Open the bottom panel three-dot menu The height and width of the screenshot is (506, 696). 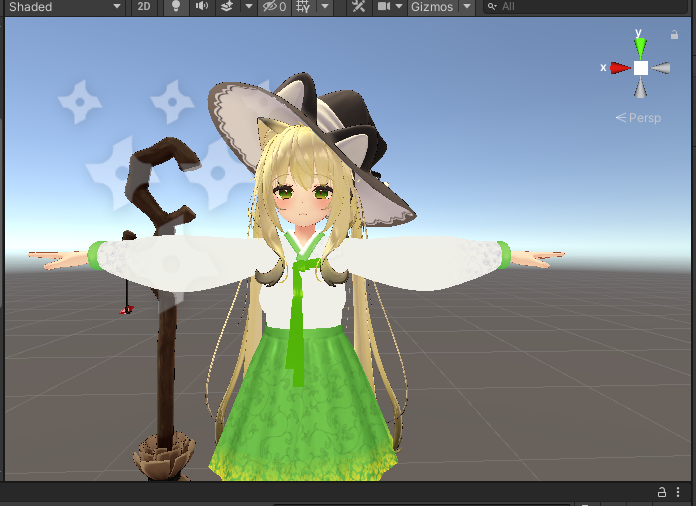(678, 492)
